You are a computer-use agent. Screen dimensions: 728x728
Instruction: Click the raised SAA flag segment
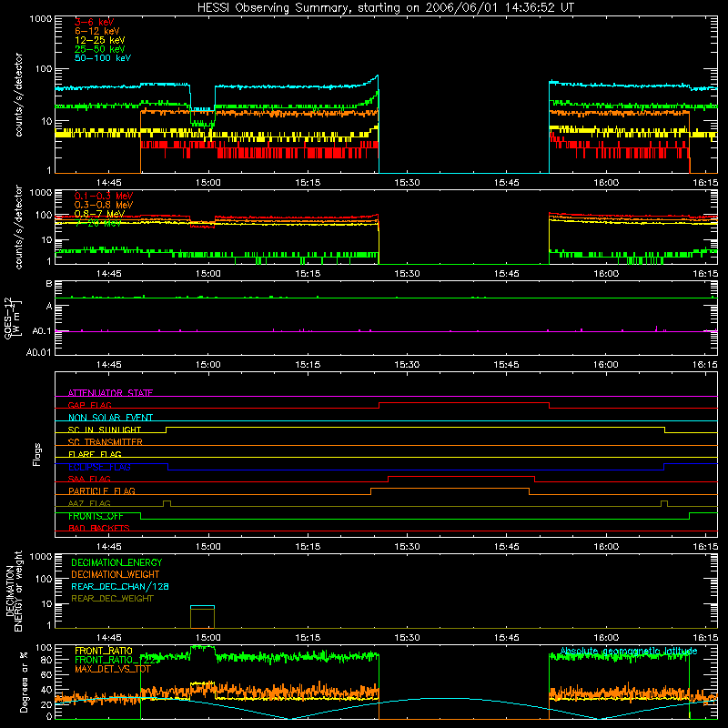click(x=461, y=476)
